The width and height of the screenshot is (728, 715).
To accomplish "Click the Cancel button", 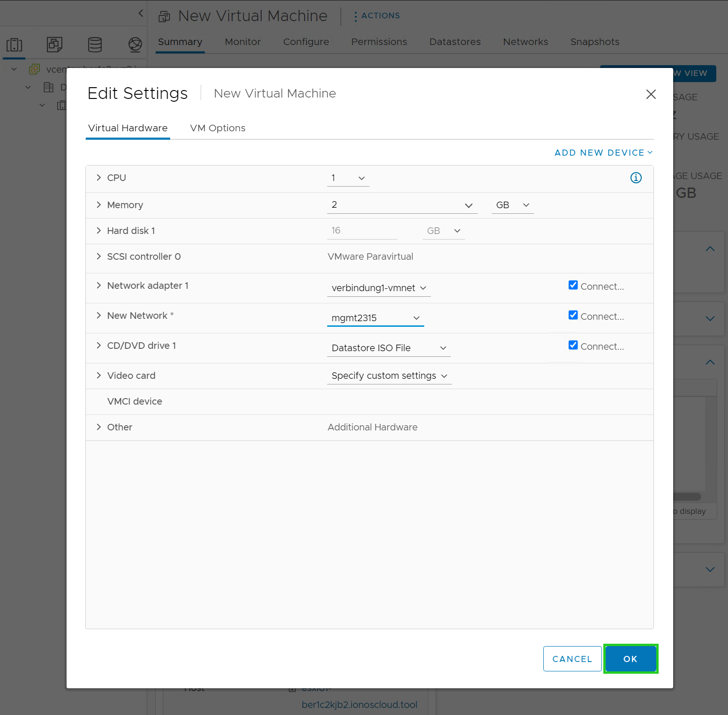I will pyautogui.click(x=572, y=659).
